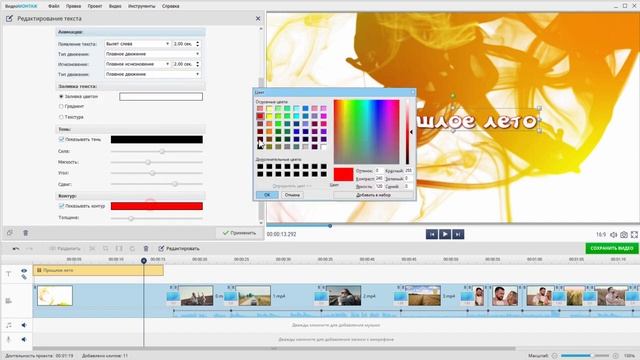The height and width of the screenshot is (360, 640).
Task: Open the first motion type dropdown
Action: click(x=152, y=54)
